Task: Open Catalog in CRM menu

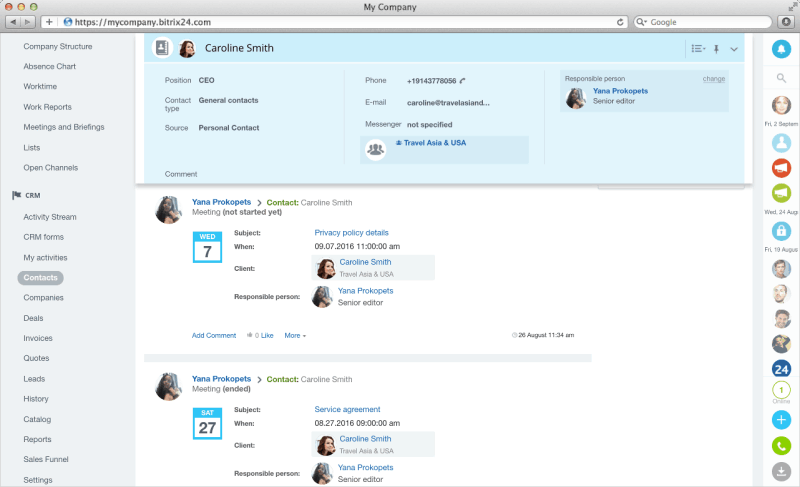Action: [37, 419]
